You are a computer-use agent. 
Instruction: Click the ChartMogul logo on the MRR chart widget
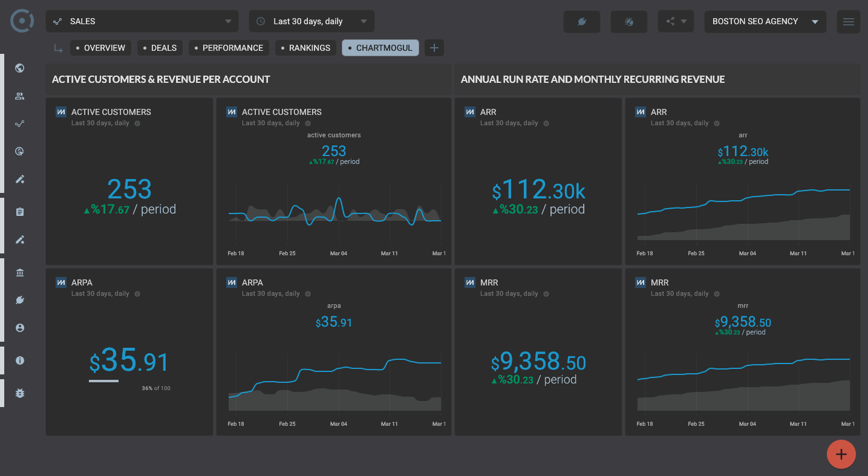641,282
